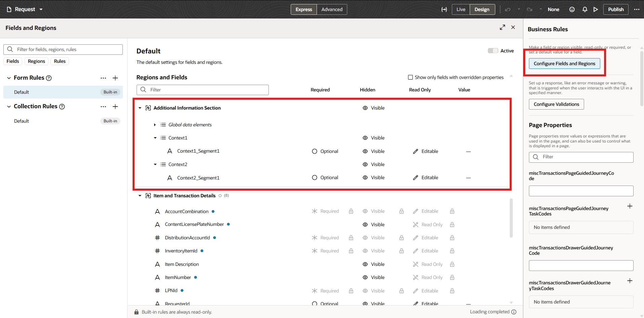Screen dimensions: 644x318
Task: Add item to miscTransactionsDrawerGuidedJourneyTaskCodes
Action: click(630, 281)
